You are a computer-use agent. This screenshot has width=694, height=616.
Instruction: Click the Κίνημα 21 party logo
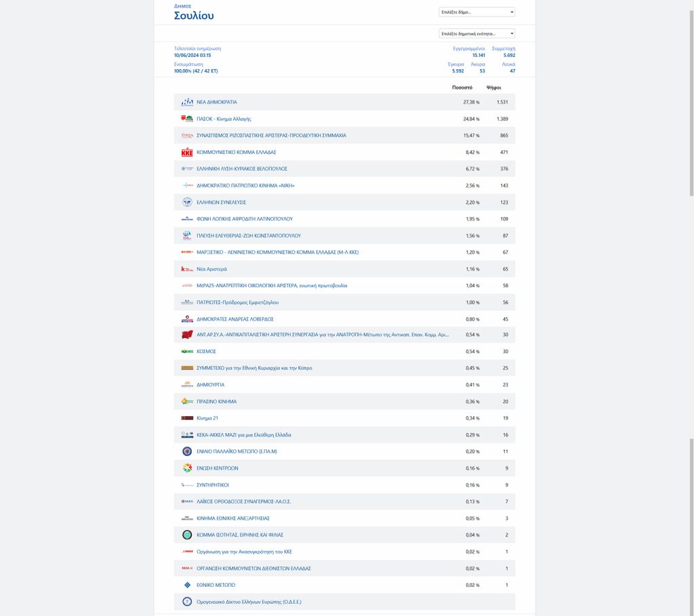(187, 418)
